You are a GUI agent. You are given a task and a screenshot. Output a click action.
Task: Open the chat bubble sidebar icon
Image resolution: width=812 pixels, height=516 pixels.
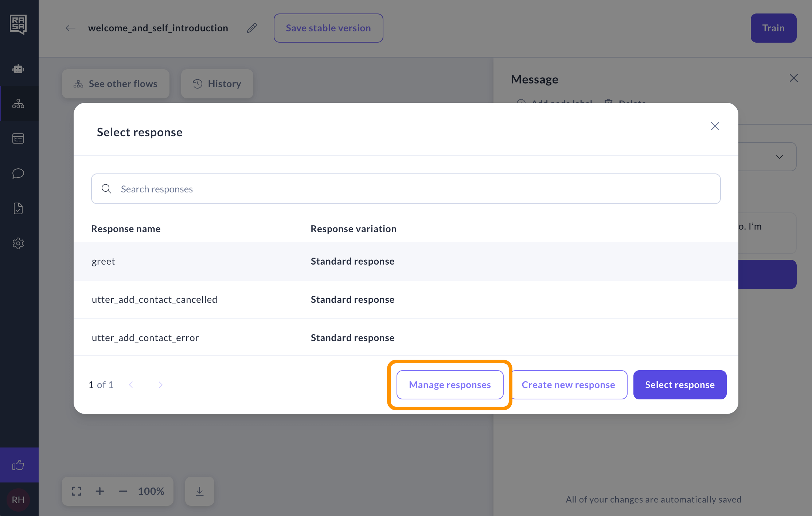[x=18, y=173]
